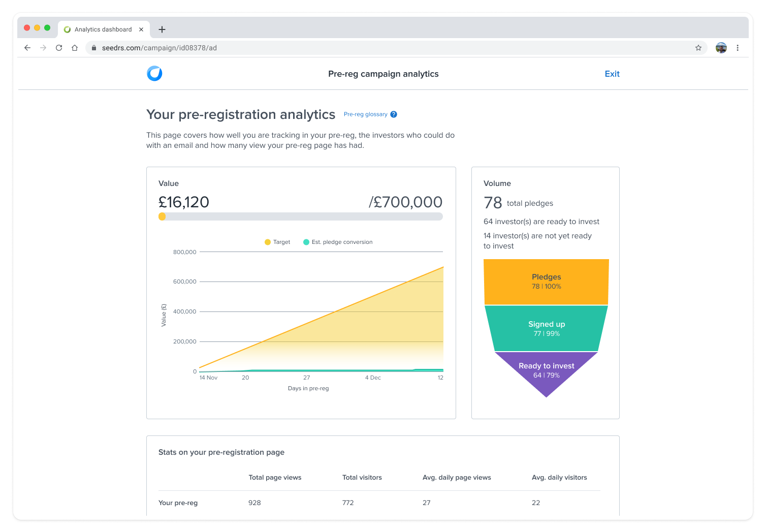This screenshot has height=532, width=766.
Task: Click the Your pre-reg row label
Action: coord(178,503)
